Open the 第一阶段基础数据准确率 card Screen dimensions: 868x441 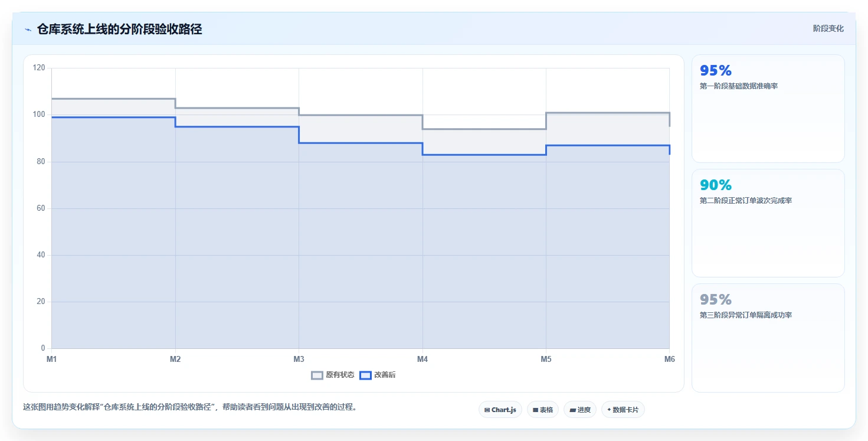point(768,109)
